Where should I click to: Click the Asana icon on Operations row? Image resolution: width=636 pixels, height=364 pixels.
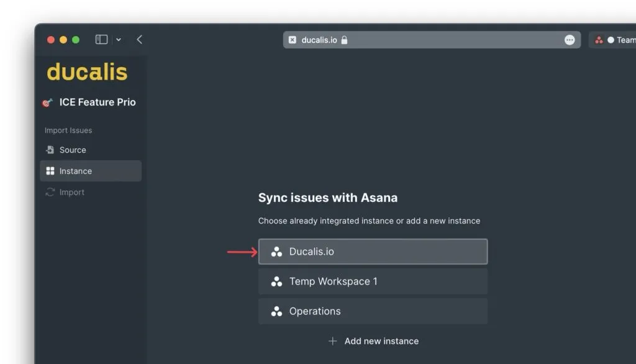pyautogui.click(x=276, y=312)
